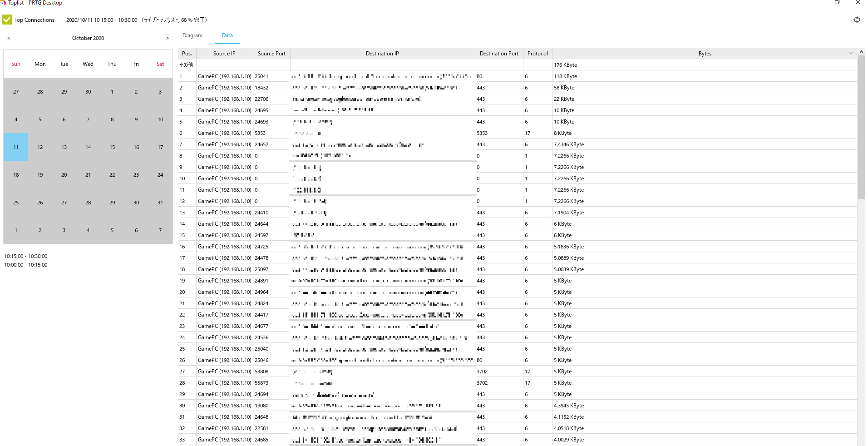Select October 11 in the calendar
Viewport: 868px width, 446px height.
[16, 147]
